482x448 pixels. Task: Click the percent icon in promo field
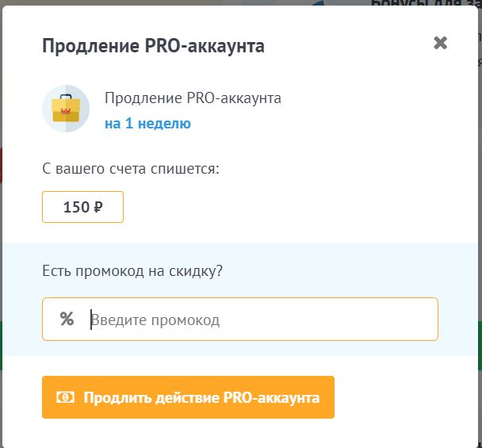(67, 320)
